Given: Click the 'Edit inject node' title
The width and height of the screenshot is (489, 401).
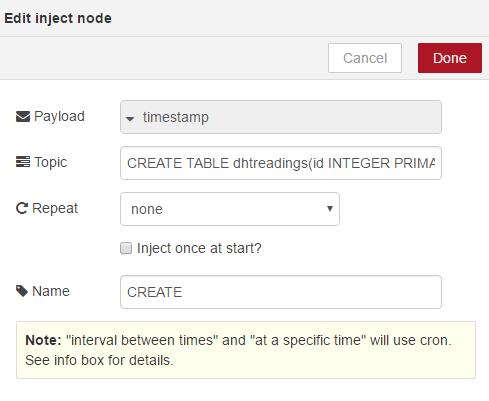Looking at the screenshot, I should [58, 18].
